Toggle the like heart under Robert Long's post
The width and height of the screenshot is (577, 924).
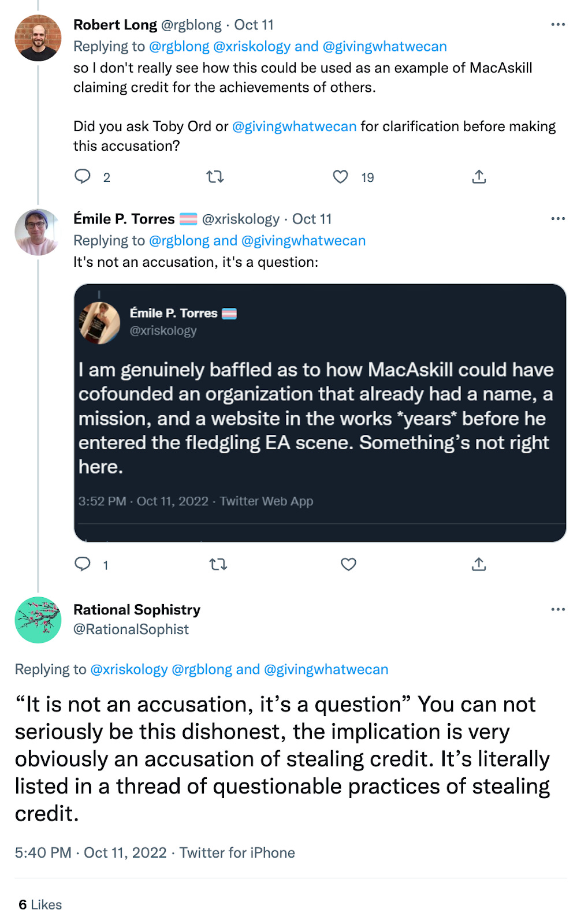coord(341,177)
